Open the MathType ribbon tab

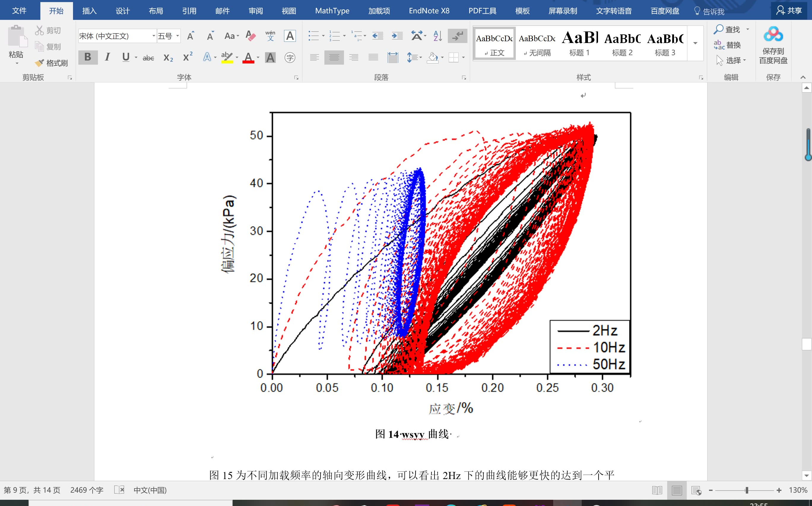(x=332, y=11)
